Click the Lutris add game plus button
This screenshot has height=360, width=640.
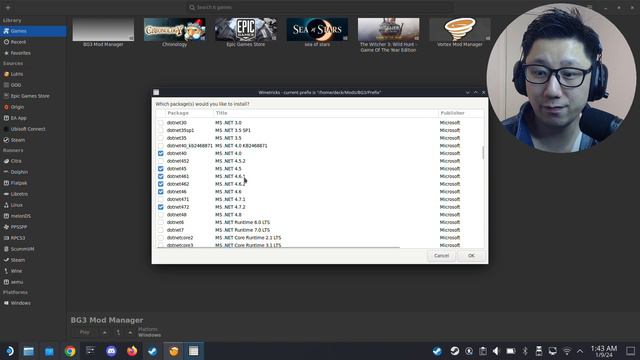pos(8,7)
